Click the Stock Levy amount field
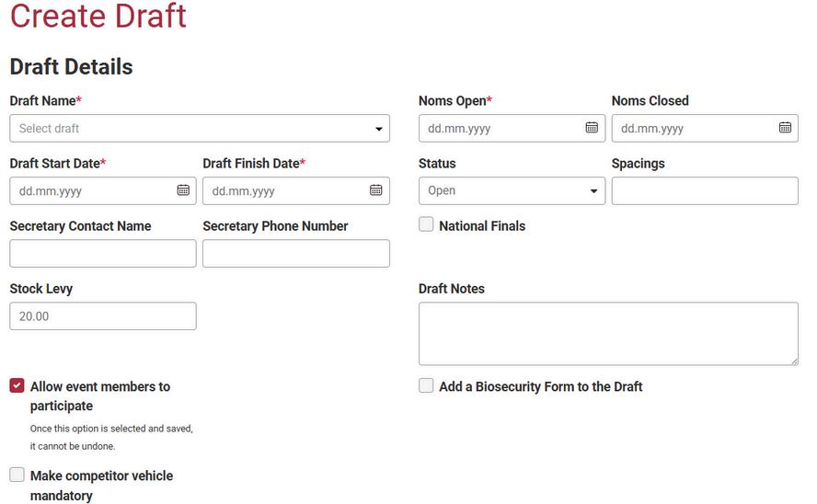Screen dimensions: 817x504 point(103,316)
